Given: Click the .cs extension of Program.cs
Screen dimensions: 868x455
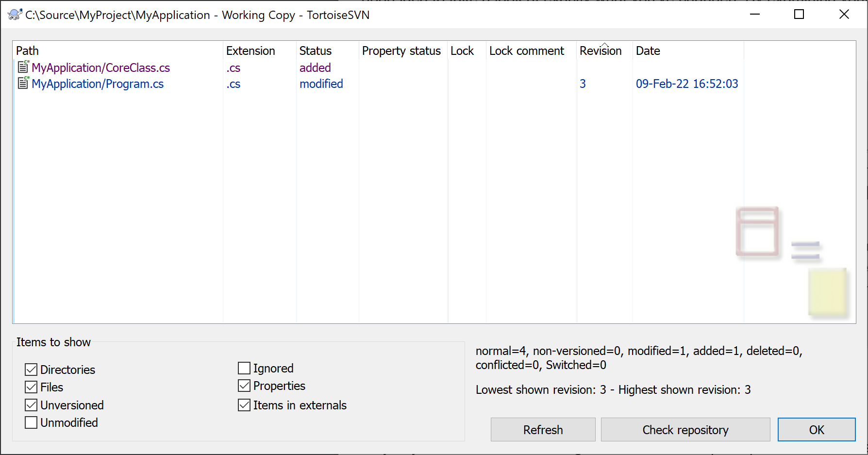Looking at the screenshot, I should [x=234, y=84].
